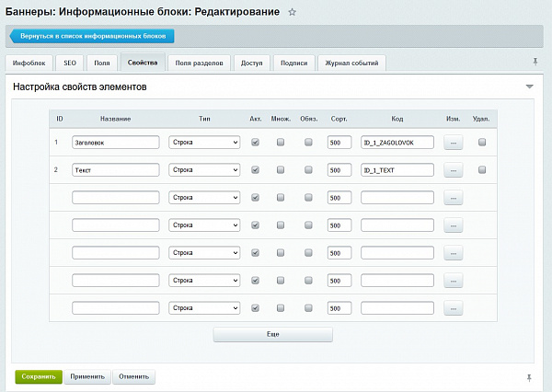This screenshot has height=392, width=552.
Task: Pin the button bar beside Отменить
Action: tap(529, 378)
